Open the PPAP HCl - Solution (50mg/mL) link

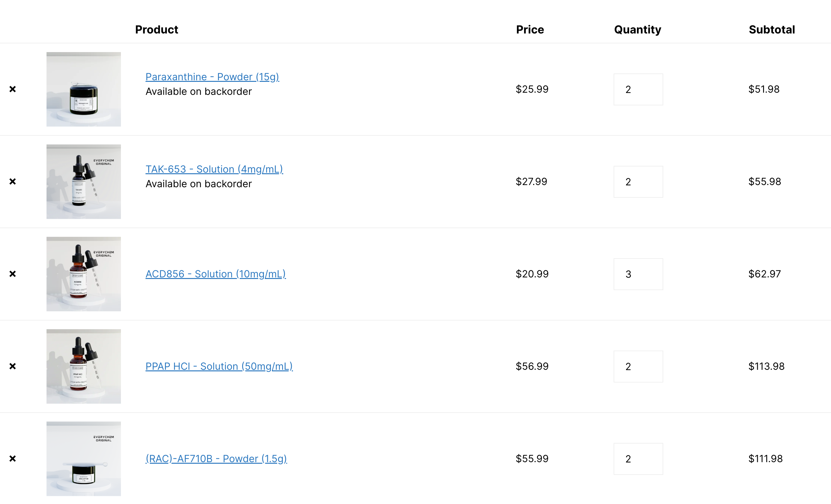pyautogui.click(x=219, y=366)
